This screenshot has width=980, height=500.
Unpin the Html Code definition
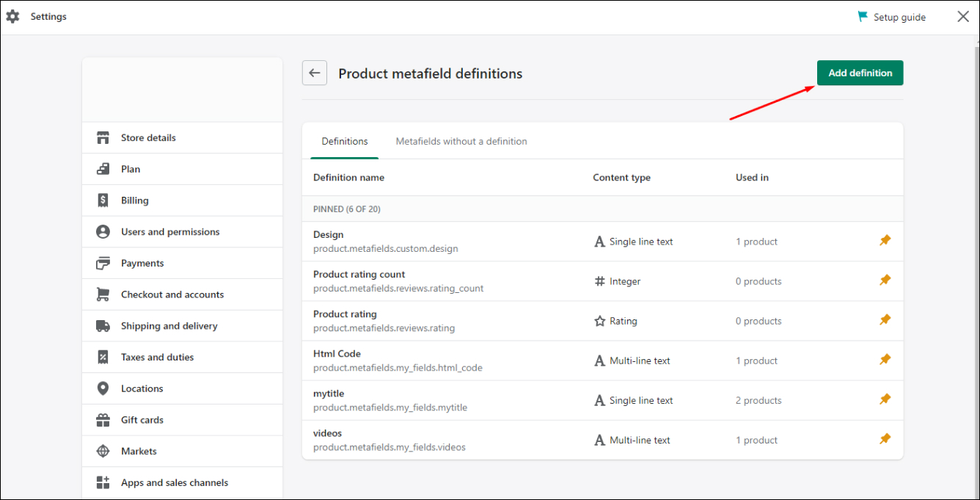click(885, 360)
